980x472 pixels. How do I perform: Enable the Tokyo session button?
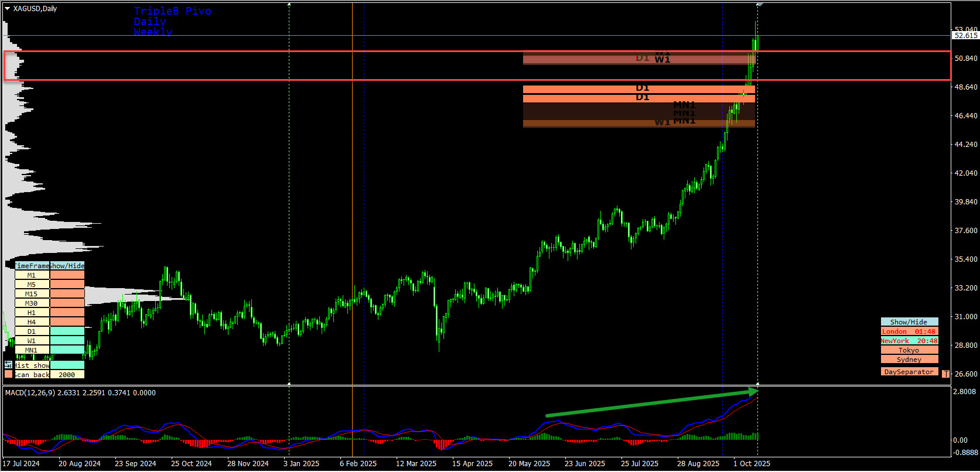pos(909,350)
